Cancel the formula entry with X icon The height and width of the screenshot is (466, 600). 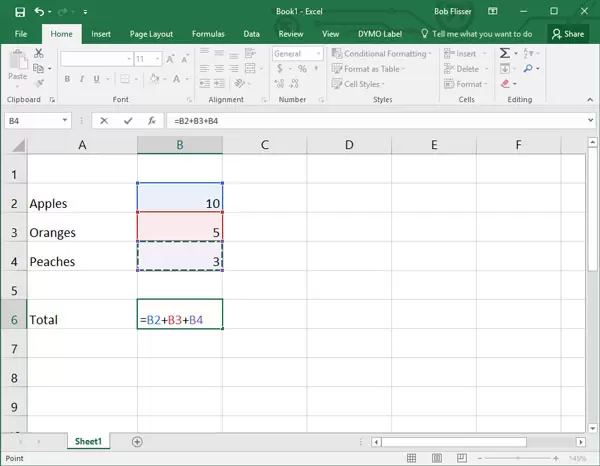pyautogui.click(x=105, y=121)
